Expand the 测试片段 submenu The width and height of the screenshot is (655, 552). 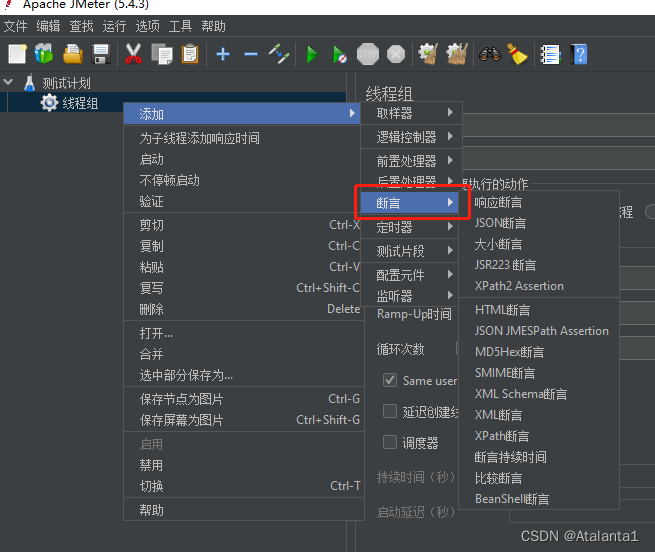point(410,251)
